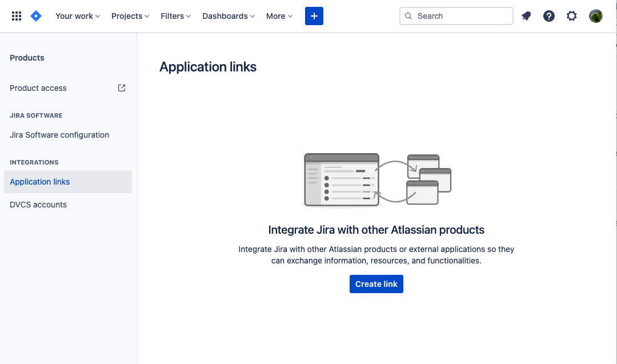The height and width of the screenshot is (364, 617).
Task: Open the More menu
Action: click(x=279, y=15)
